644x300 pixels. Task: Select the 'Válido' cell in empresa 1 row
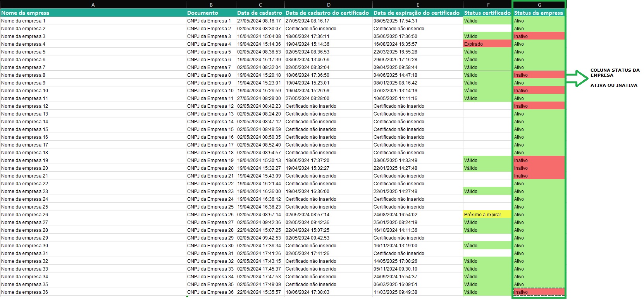487,21
